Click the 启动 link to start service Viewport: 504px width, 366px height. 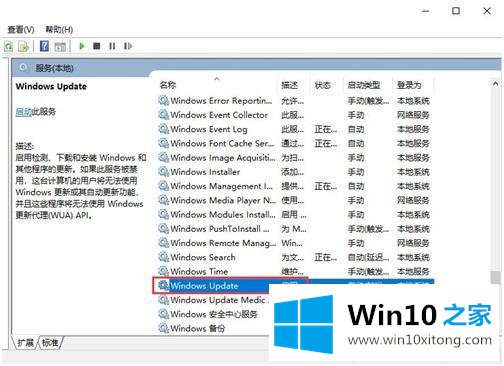click(23, 112)
